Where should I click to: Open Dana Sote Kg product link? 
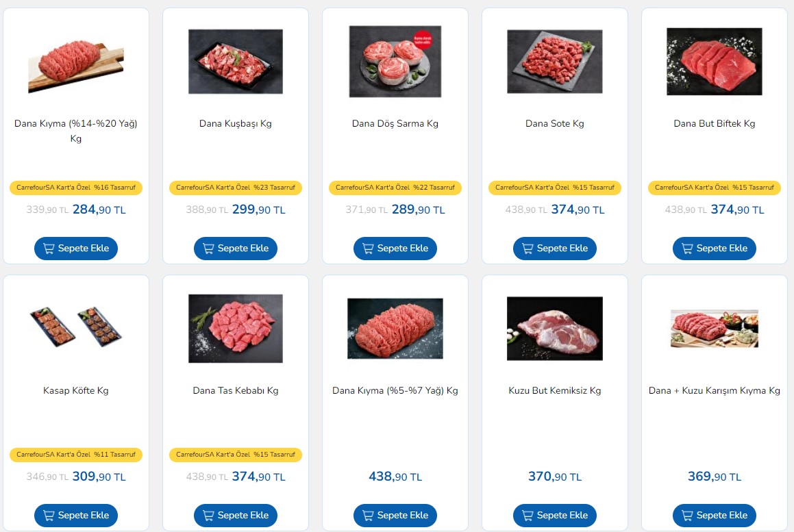(x=554, y=123)
